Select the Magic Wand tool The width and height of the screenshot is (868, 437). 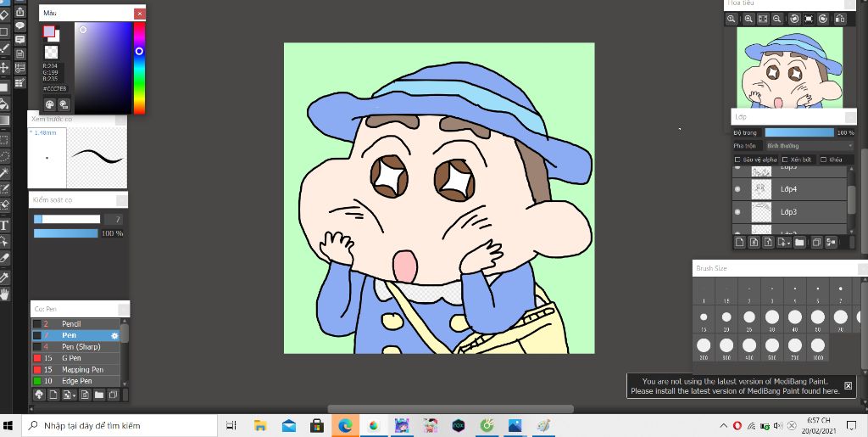pyautogui.click(x=4, y=173)
